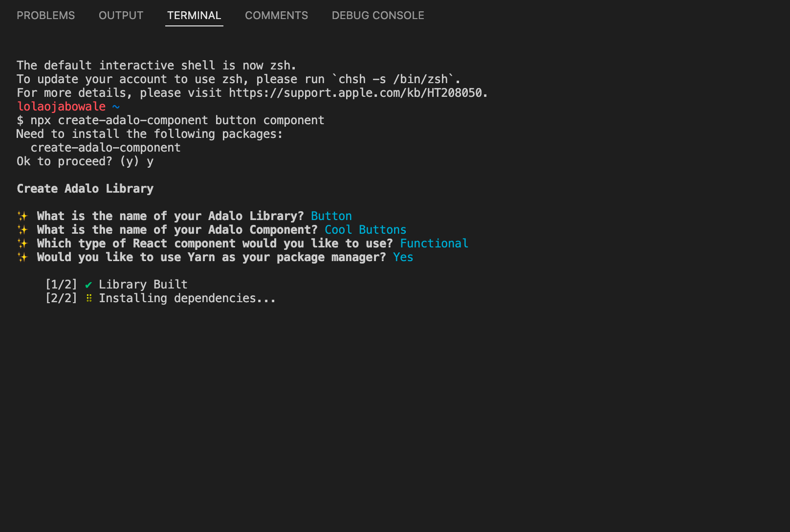The width and height of the screenshot is (790, 532).
Task: Click the sparkle icon before the Adalo Library question
Action: (22, 216)
